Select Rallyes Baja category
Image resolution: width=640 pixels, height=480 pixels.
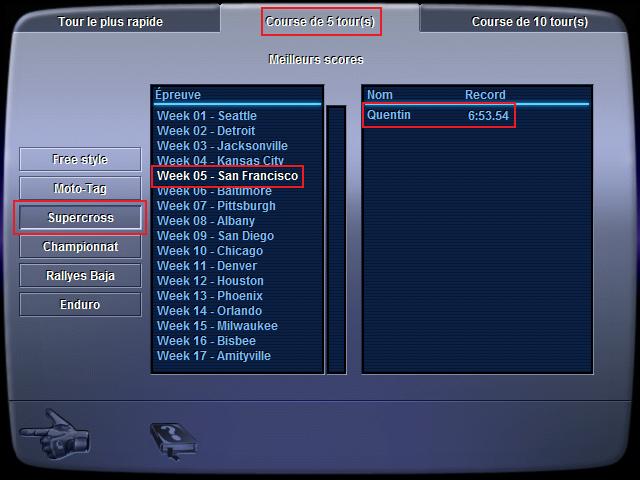pyautogui.click(x=80, y=276)
